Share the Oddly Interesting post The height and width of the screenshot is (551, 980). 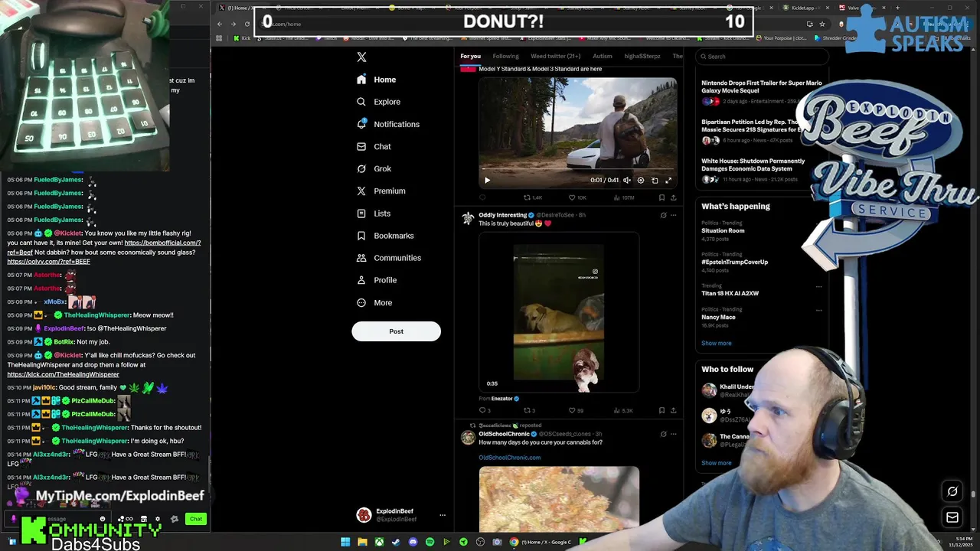(673, 411)
